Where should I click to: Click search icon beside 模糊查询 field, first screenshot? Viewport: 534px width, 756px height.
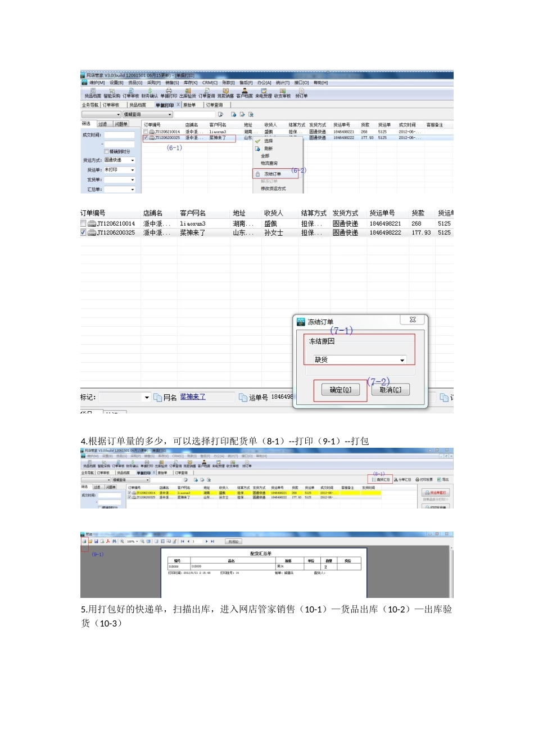(221, 114)
